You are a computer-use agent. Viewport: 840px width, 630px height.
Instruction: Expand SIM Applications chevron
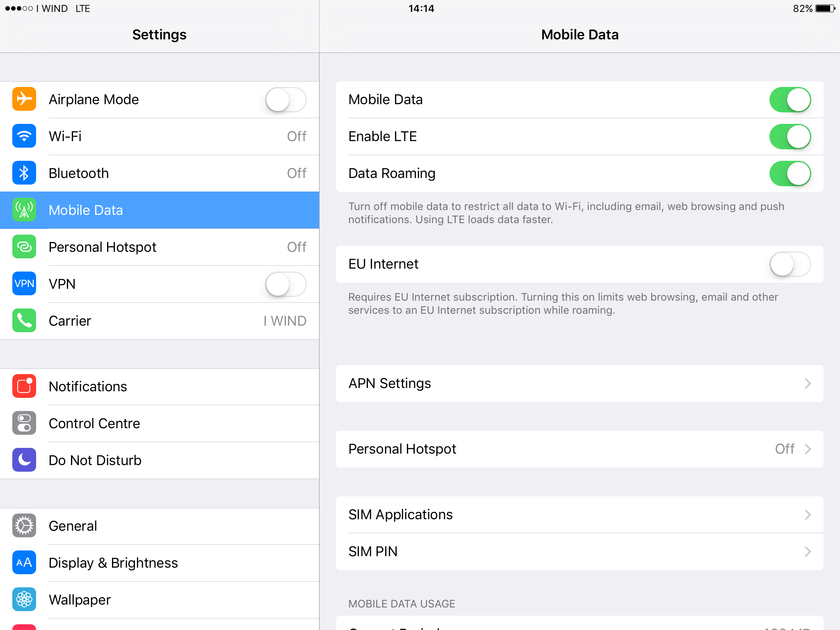tap(807, 515)
